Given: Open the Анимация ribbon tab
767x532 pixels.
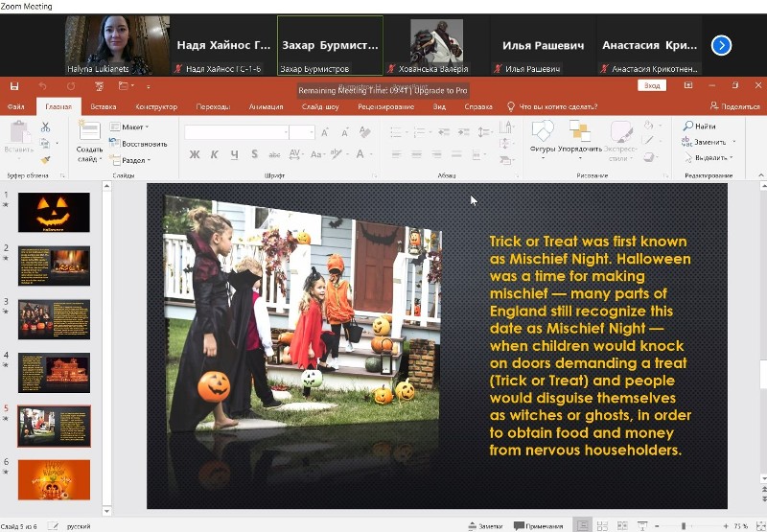Looking at the screenshot, I should coord(266,107).
